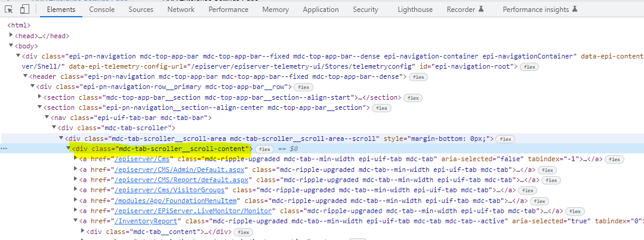This screenshot has width=644, height=240.
Task: Toggle flex badge on the mdc-tab__content div
Action: click(x=242, y=232)
